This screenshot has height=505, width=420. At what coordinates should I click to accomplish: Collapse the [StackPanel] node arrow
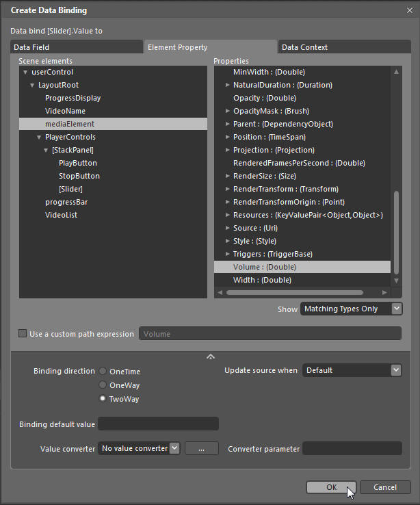[x=46, y=150]
